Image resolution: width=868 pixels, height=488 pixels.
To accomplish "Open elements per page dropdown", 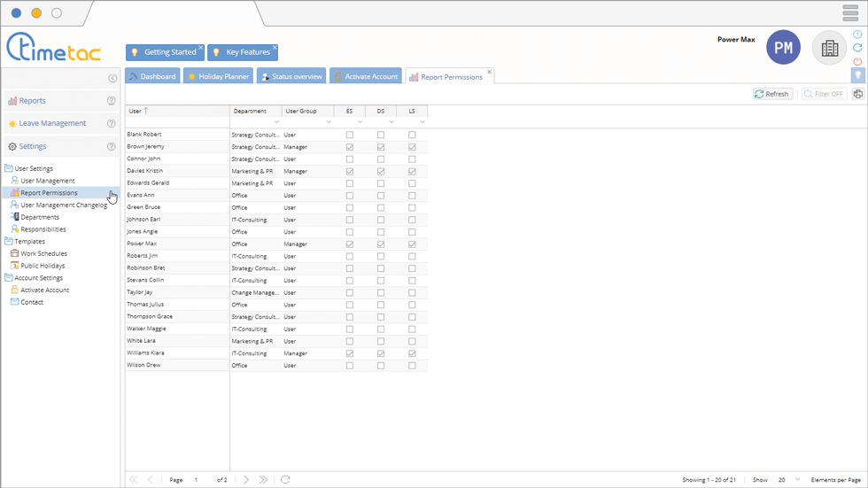I will pos(798,480).
